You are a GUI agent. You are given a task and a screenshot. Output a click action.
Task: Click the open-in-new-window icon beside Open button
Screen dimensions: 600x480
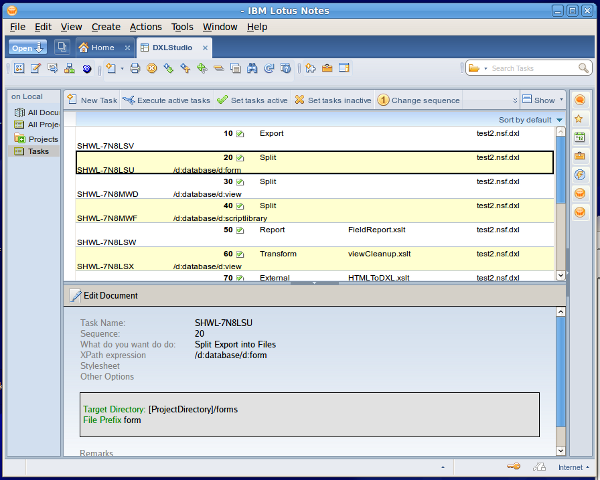pos(62,47)
